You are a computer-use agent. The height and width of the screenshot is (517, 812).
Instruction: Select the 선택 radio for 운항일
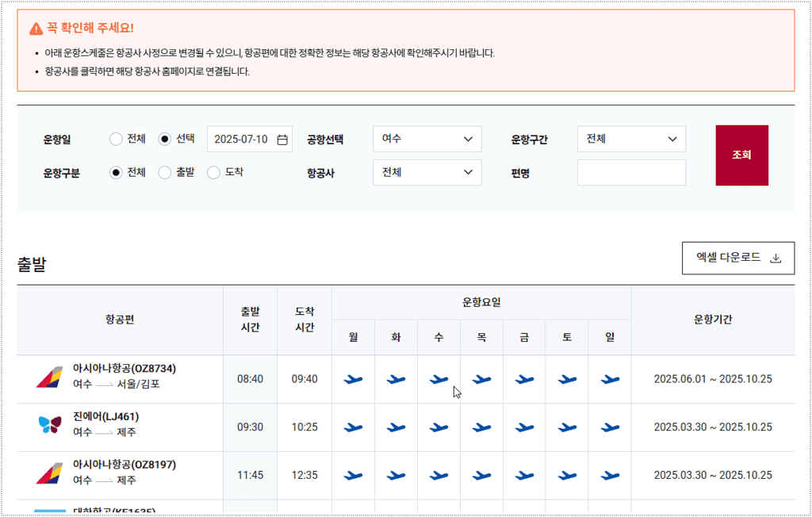(165, 139)
